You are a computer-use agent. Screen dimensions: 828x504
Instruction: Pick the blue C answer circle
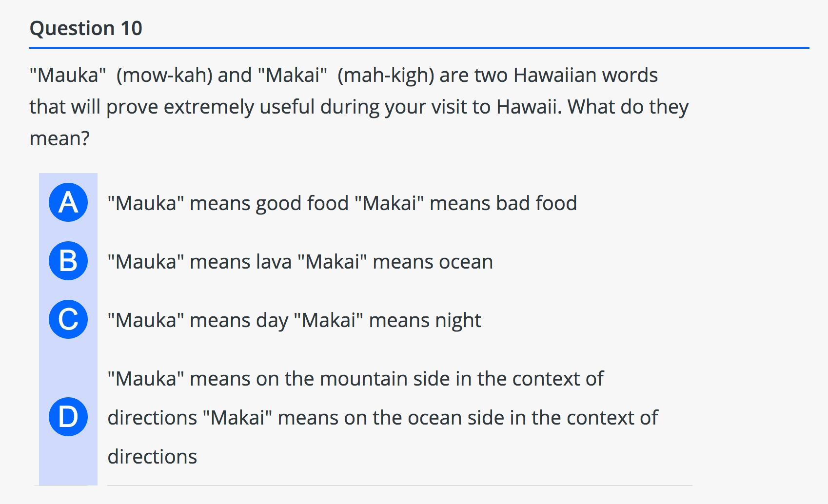[x=68, y=319]
